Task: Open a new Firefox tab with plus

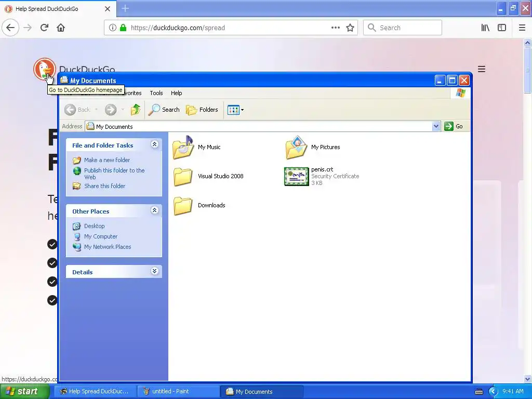Action: 125,8
